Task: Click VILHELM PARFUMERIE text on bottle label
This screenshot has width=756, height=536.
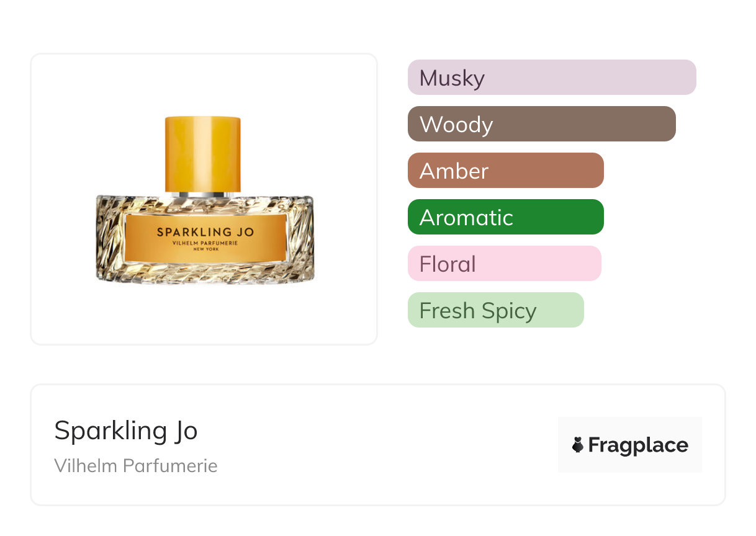Action: [x=205, y=243]
